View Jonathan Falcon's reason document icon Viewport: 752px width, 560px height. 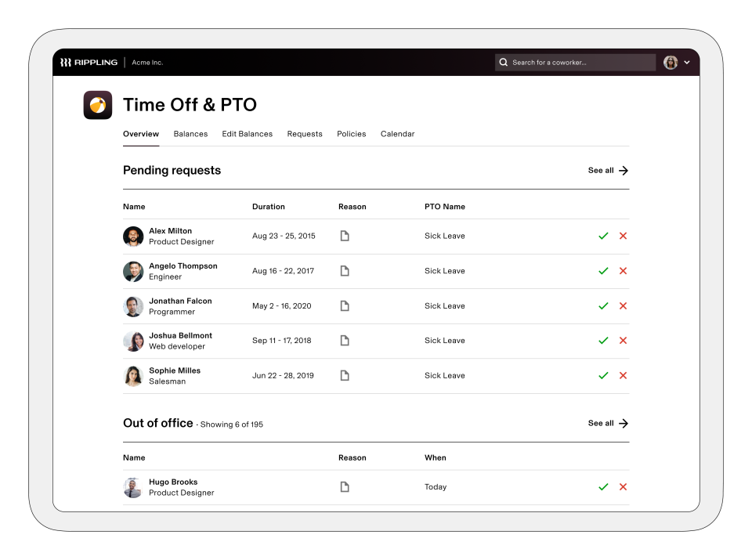(345, 305)
